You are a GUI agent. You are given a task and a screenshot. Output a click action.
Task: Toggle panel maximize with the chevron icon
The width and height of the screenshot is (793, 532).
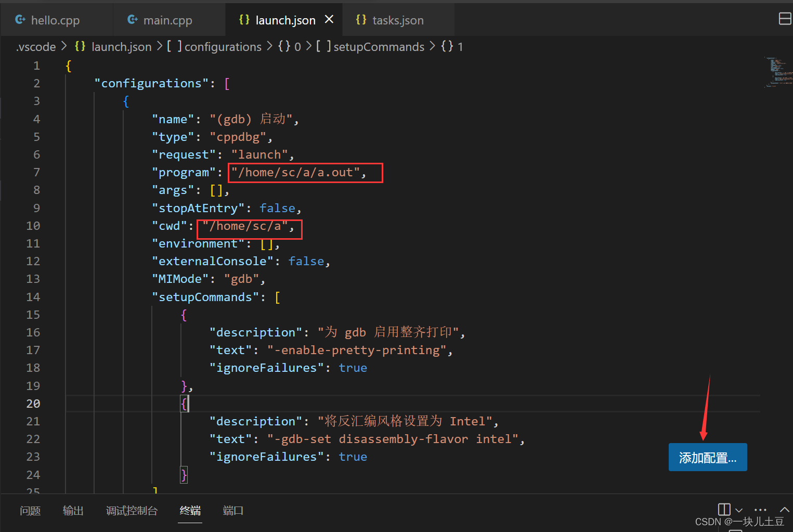(x=784, y=510)
